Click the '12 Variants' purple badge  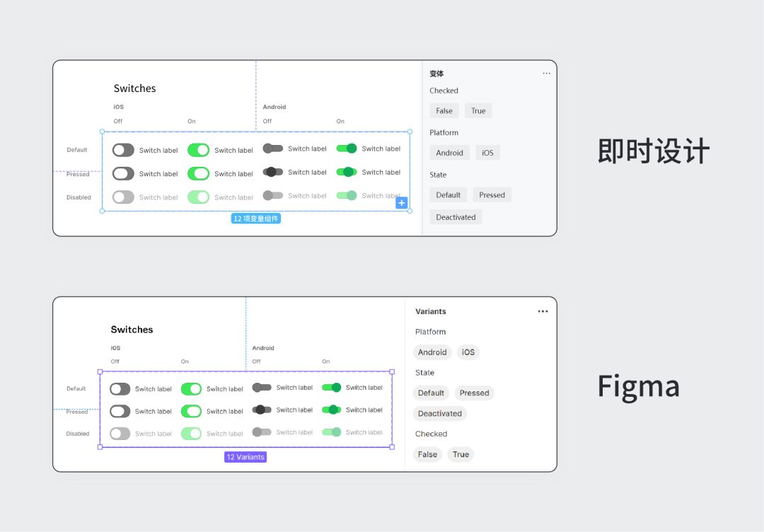pos(245,457)
